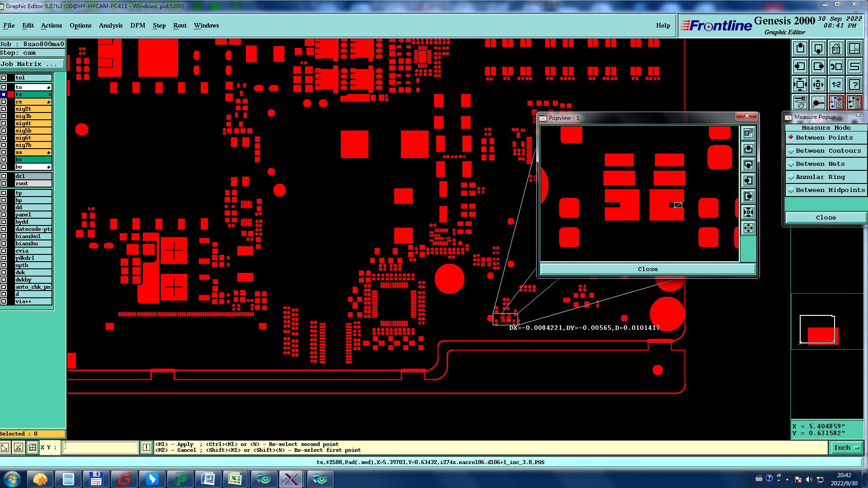Screen dimensions: 868x488
Task: Open the Inch units dropdown
Action: (x=846, y=447)
